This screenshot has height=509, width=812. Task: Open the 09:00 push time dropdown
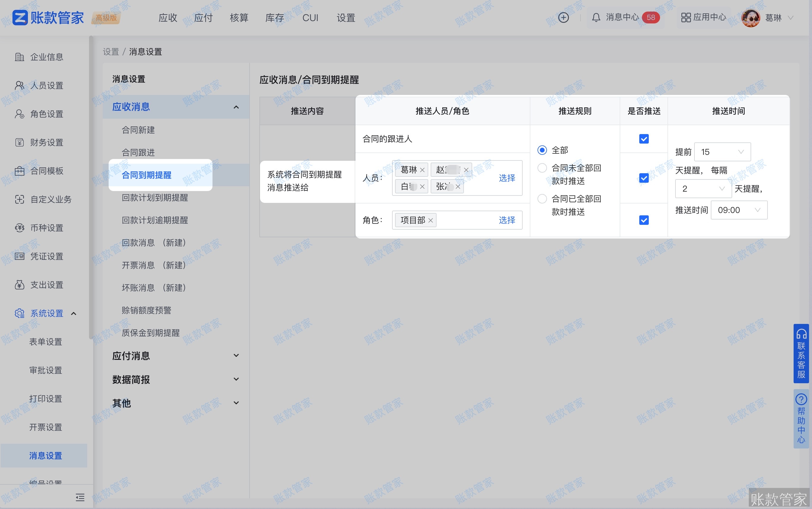[x=739, y=210]
